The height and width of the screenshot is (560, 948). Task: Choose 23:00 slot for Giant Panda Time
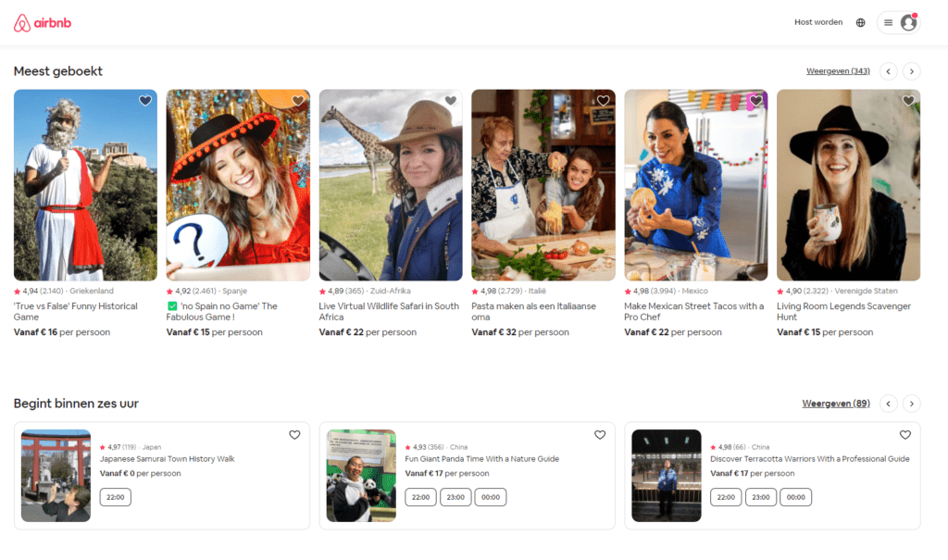pyautogui.click(x=455, y=497)
